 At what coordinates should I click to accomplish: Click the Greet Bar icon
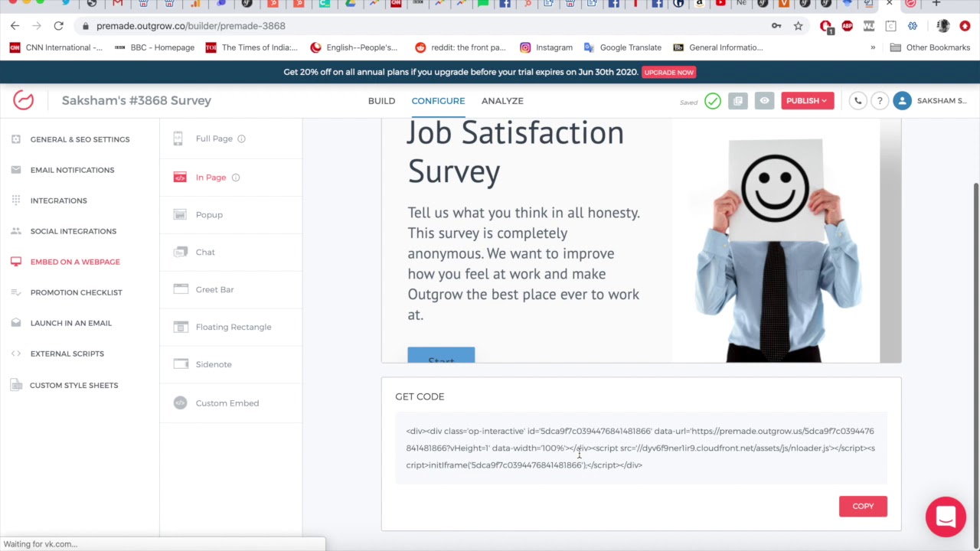point(181,289)
